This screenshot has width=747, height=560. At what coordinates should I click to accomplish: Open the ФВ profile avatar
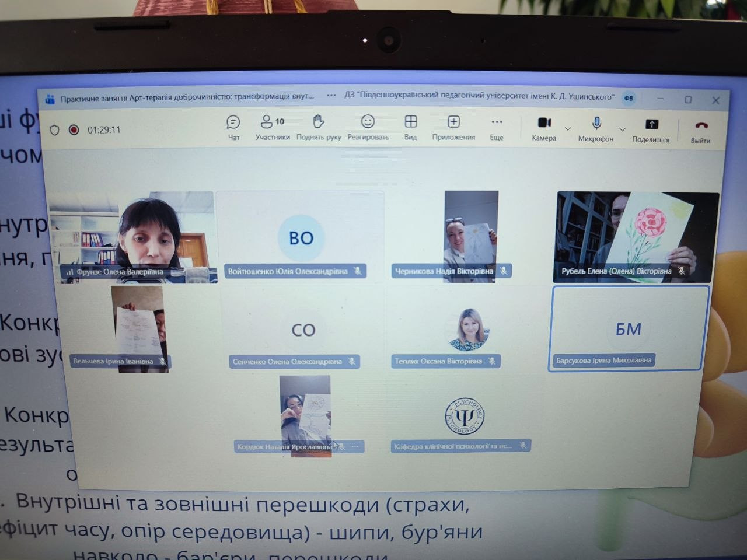(x=629, y=98)
